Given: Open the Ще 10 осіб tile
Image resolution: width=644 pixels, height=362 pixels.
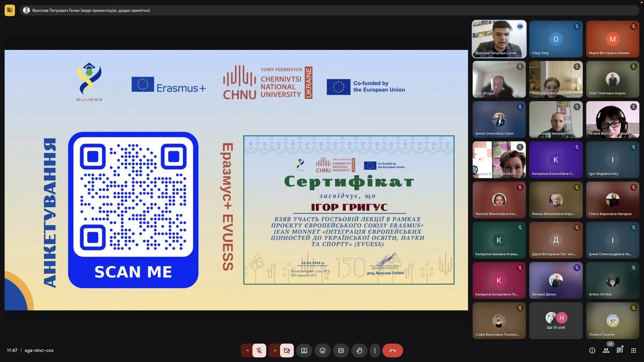Looking at the screenshot, I should pos(556,321).
